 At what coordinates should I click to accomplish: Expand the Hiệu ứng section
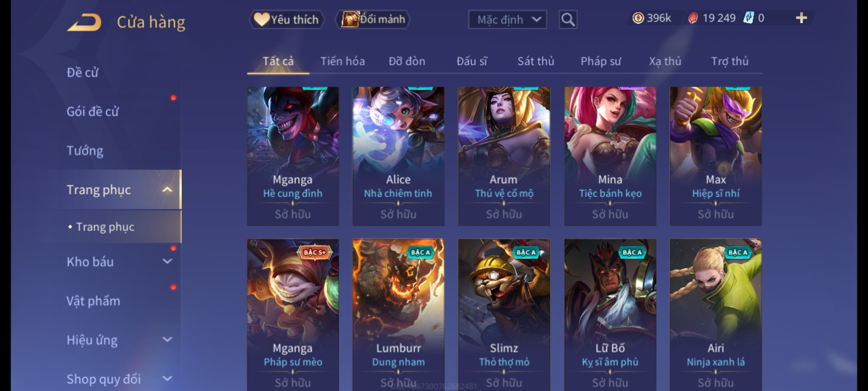click(x=167, y=340)
